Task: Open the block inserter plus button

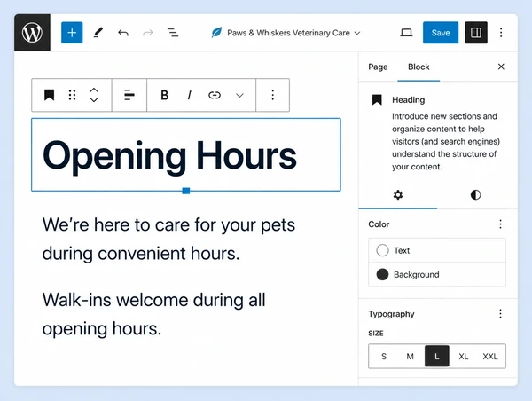Action: [72, 33]
